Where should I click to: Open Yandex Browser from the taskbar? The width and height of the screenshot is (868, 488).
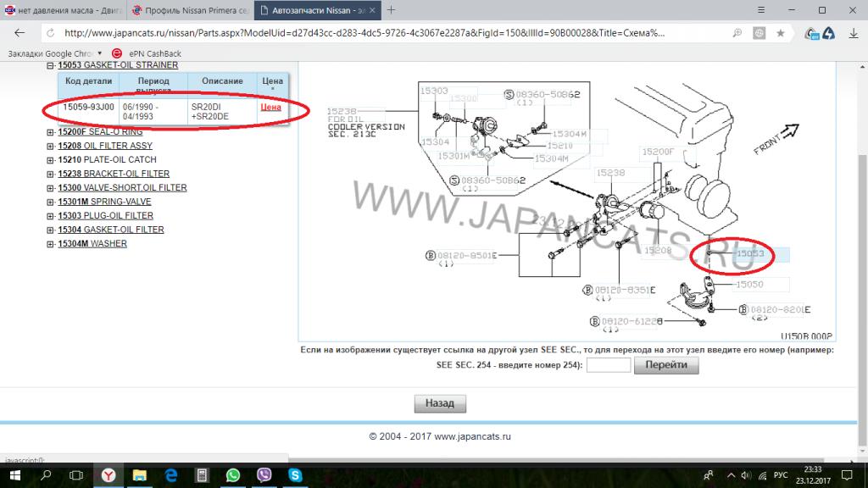(108, 475)
